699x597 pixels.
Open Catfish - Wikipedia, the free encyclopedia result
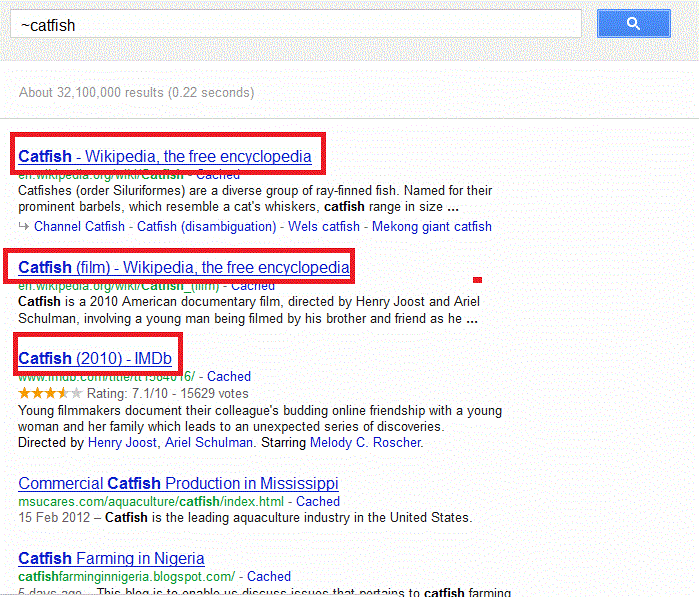pyautogui.click(x=165, y=156)
